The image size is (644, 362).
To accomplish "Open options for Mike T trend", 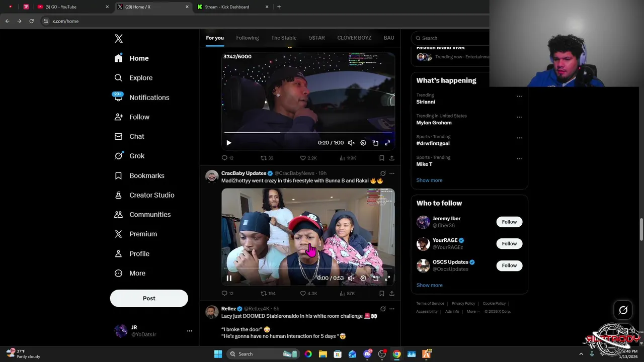I will (x=519, y=158).
